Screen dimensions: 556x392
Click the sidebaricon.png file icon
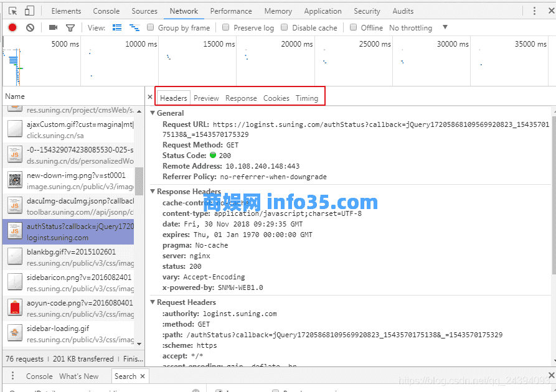(15, 282)
